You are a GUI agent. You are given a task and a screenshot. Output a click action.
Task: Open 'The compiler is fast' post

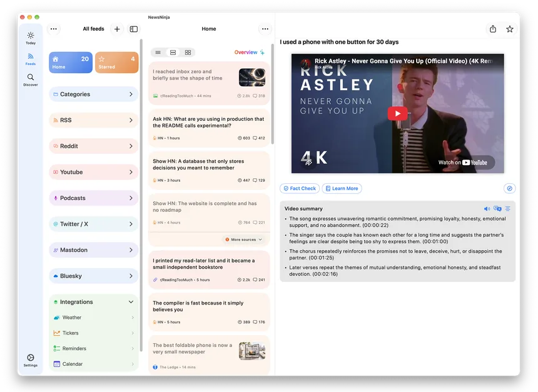(x=209, y=312)
